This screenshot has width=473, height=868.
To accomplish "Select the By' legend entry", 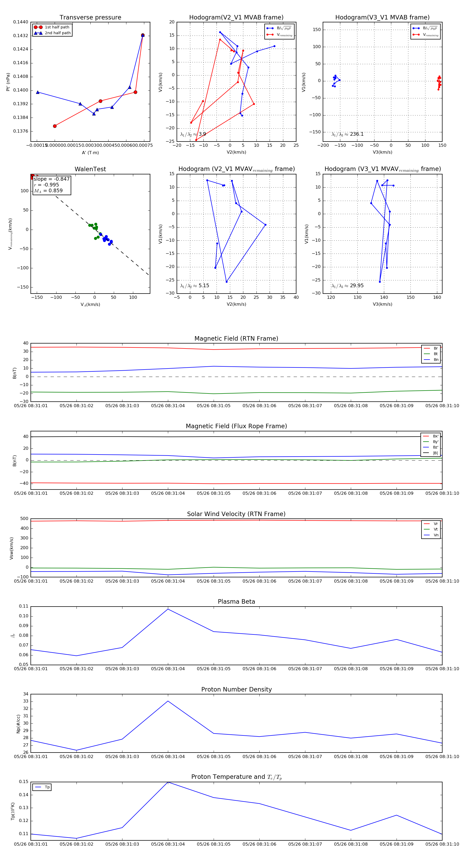I will click(x=431, y=442).
